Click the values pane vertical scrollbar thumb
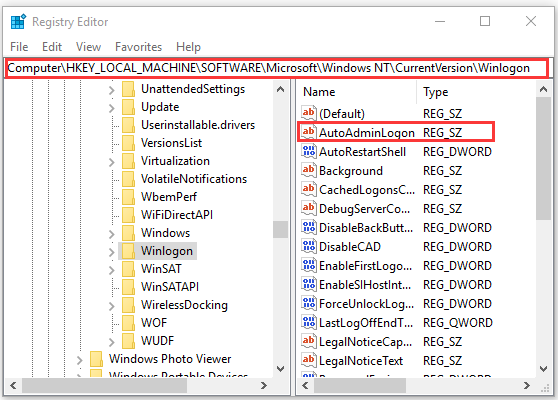The image size is (558, 400). coord(543,159)
